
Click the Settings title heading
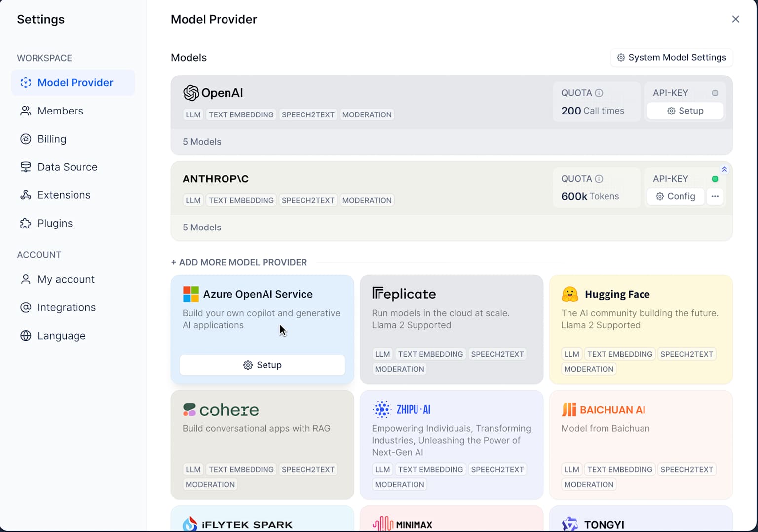(x=40, y=19)
